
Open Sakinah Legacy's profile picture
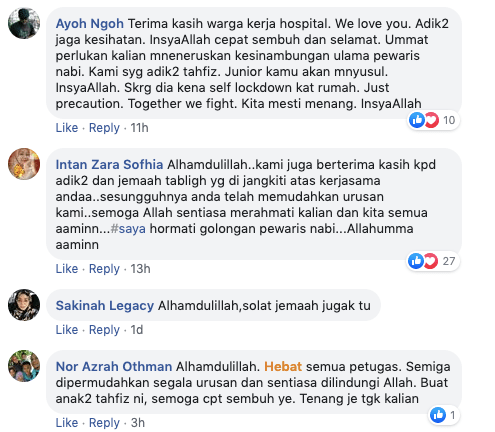tap(24, 305)
